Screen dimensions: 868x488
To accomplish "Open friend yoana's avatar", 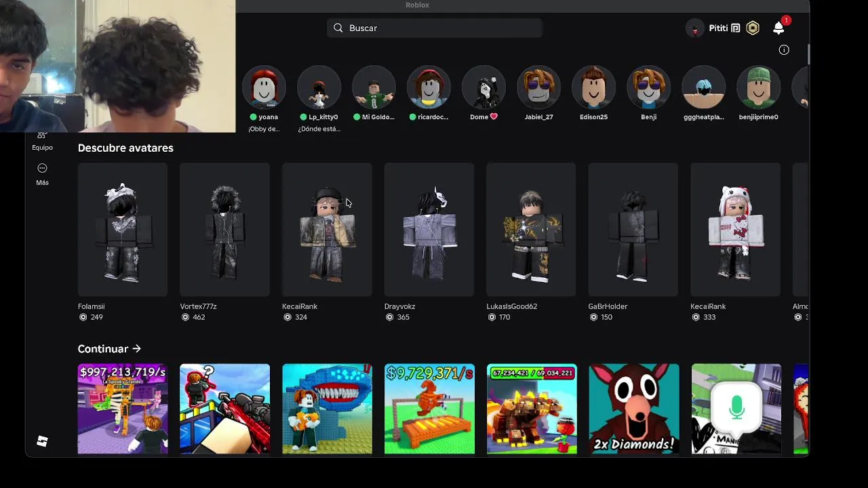I will point(264,87).
